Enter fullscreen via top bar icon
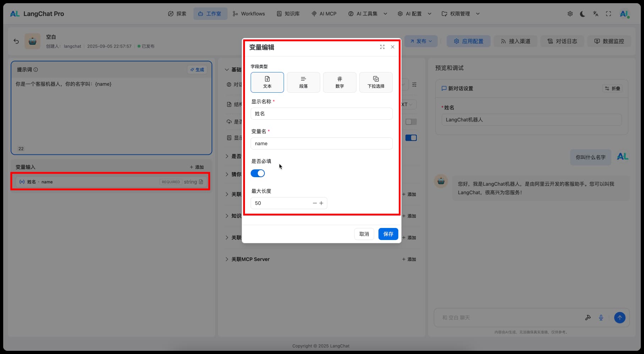This screenshot has height=354, width=644. coord(608,14)
